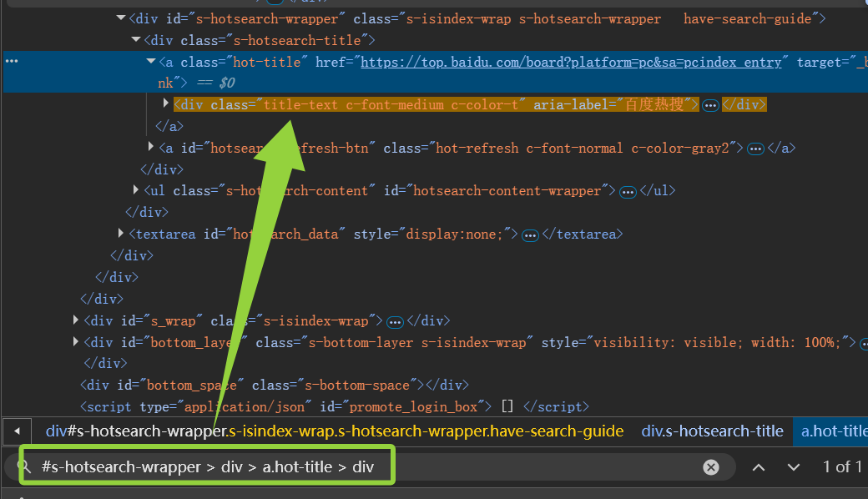Go to previous search result
Image resolution: width=868 pixels, height=499 pixels.
(x=759, y=467)
